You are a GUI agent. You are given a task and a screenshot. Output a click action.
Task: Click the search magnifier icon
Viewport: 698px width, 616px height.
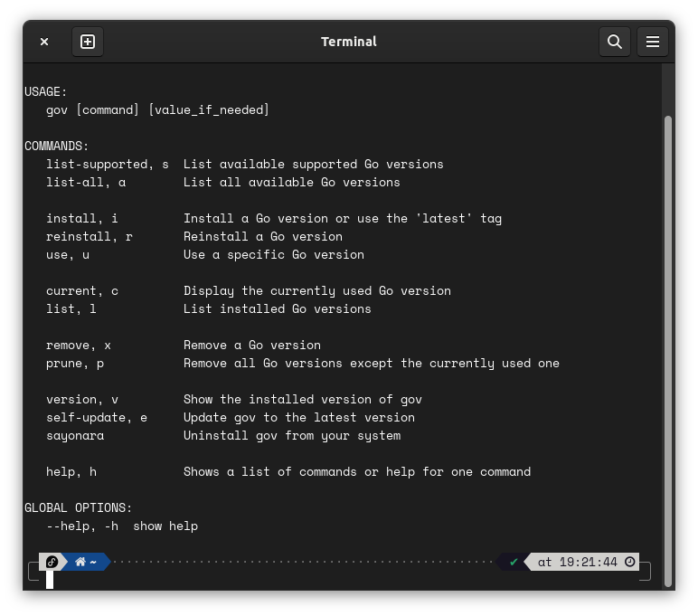(x=615, y=42)
